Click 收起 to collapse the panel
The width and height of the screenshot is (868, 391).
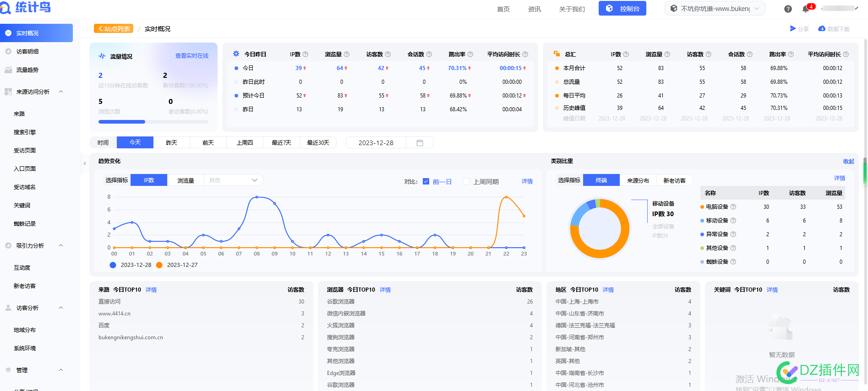pos(849,161)
